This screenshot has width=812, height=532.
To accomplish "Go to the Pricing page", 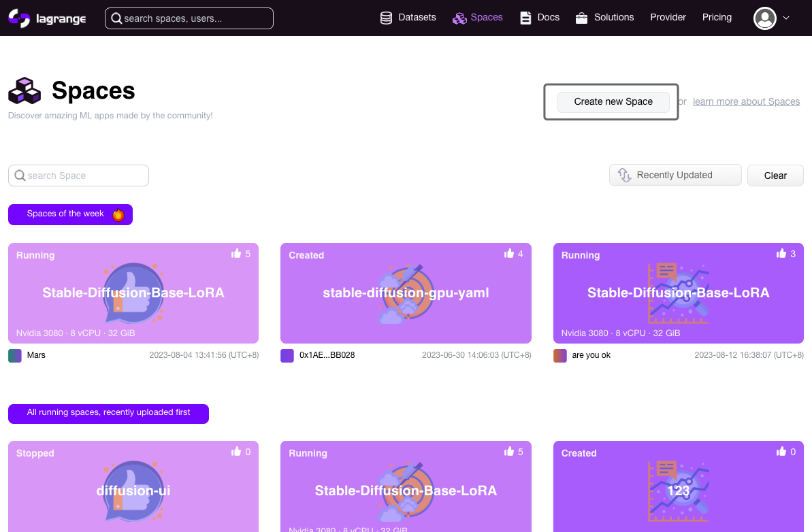I will point(717,17).
